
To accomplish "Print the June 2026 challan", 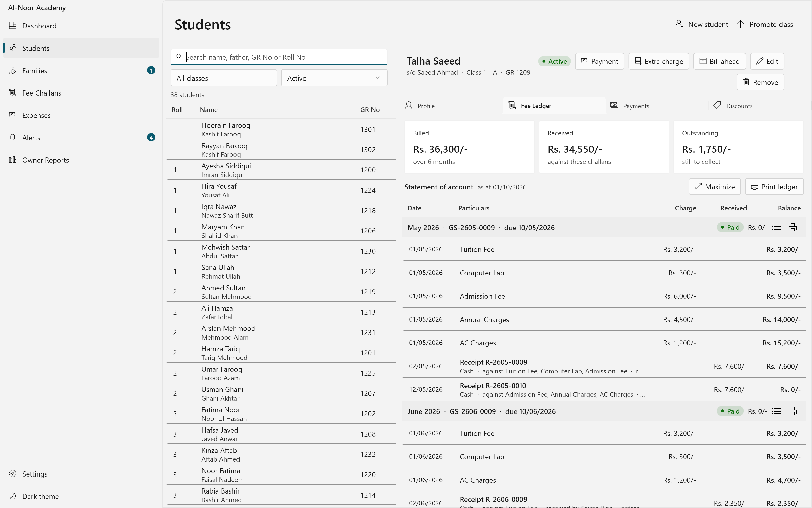I will click(x=792, y=411).
